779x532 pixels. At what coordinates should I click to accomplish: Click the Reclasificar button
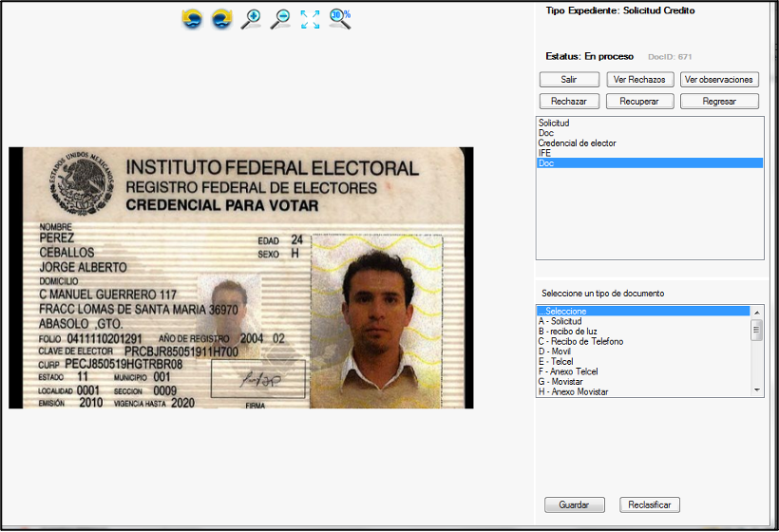(650, 505)
